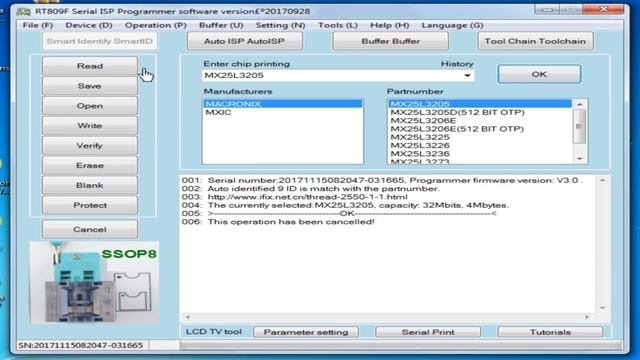Open the Tutorials button

tap(550, 332)
